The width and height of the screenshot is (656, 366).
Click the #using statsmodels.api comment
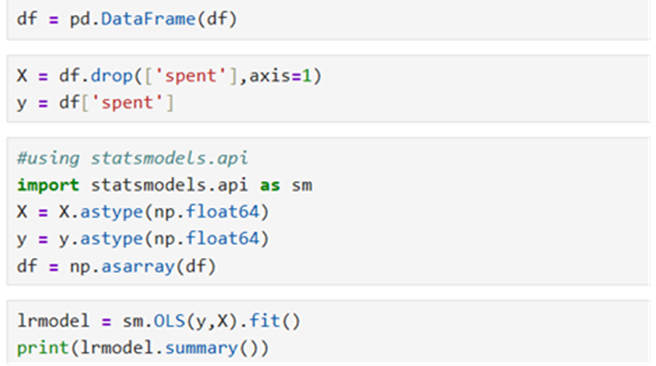click(132, 158)
